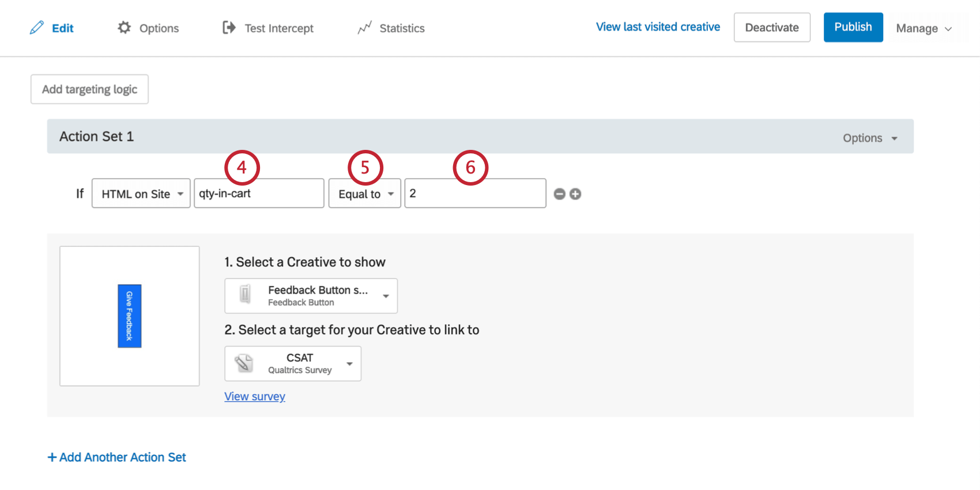The height and width of the screenshot is (490, 980).
Task: Open the CSAT target survey selector
Action: point(293,364)
